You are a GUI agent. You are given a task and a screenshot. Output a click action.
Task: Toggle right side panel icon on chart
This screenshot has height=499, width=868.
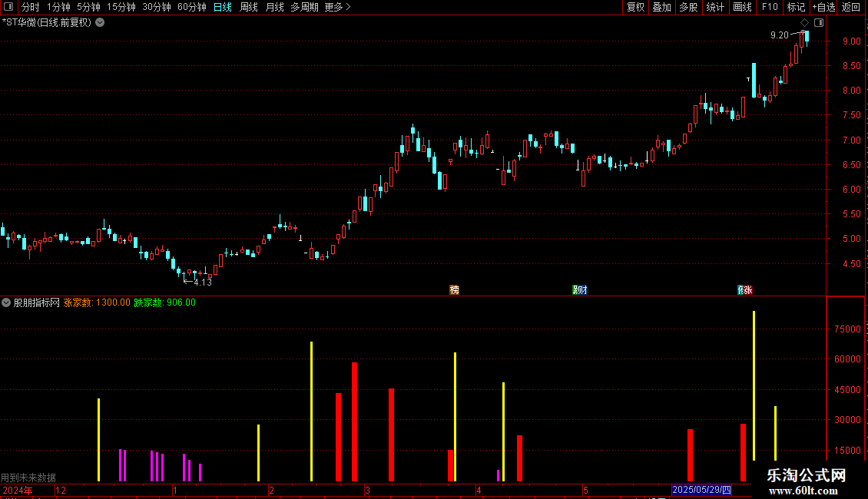pos(819,23)
